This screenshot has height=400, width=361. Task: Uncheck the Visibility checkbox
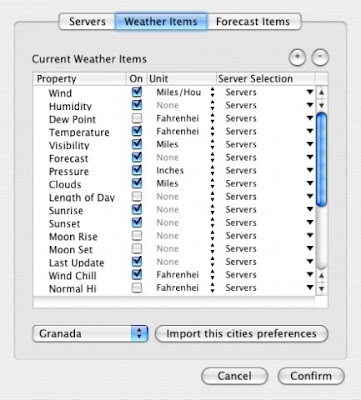(137, 144)
